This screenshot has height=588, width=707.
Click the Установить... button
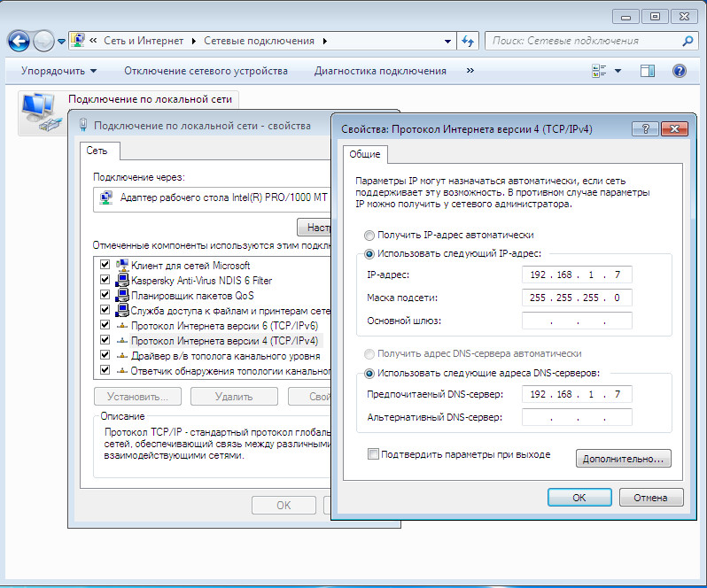[137, 397]
